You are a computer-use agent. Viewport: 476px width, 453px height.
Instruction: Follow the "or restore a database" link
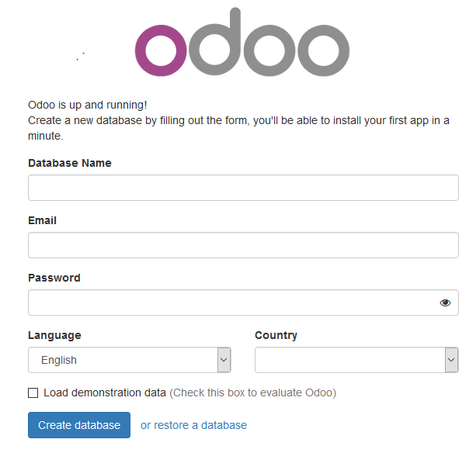(193, 425)
